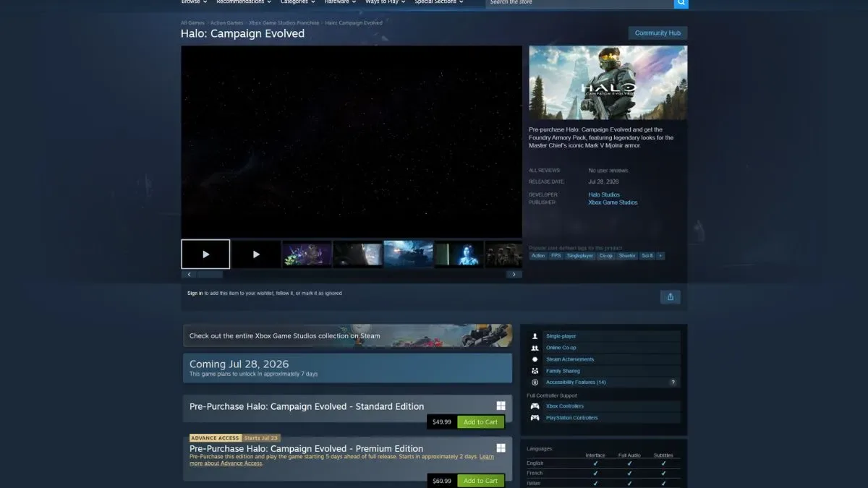Open the Xbox Game Studios Franchise breadcrumb
868x488 pixels.
coord(284,23)
